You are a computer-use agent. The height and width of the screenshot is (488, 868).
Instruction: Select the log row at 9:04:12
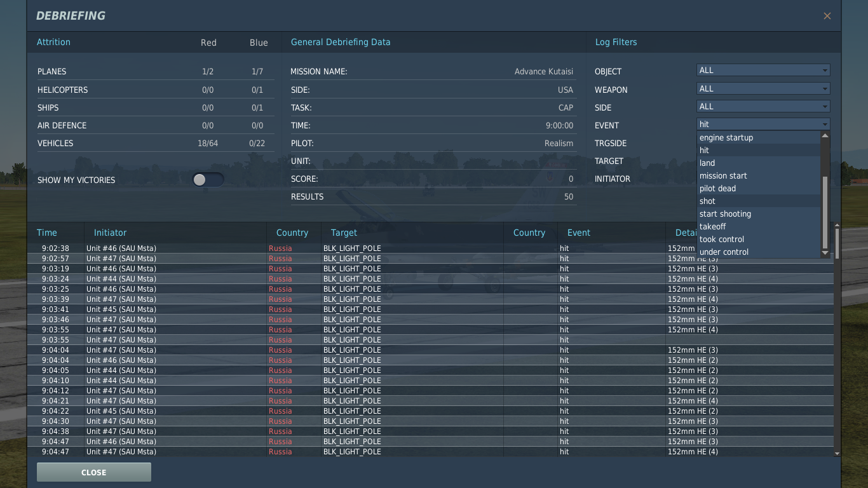click(x=430, y=391)
